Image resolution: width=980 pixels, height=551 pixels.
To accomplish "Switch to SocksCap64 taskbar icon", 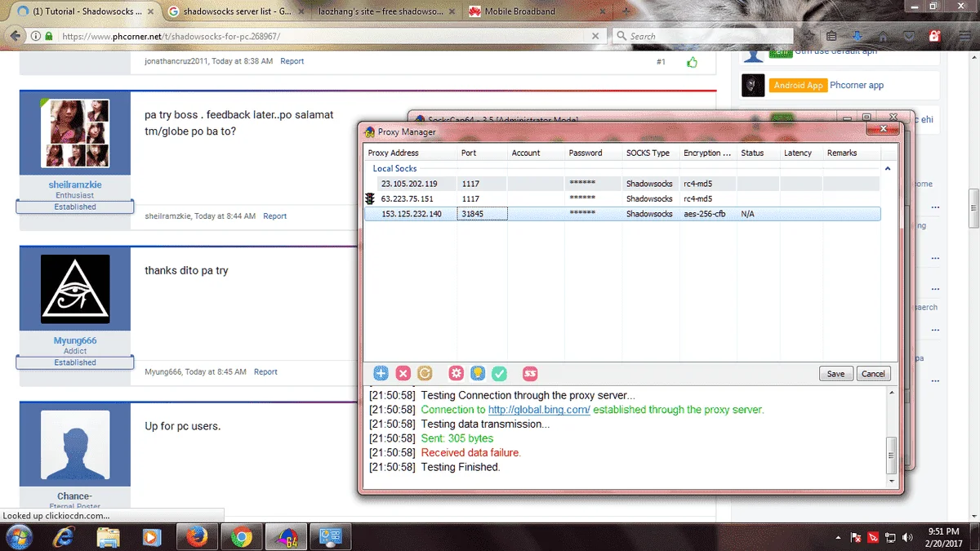I will click(284, 537).
